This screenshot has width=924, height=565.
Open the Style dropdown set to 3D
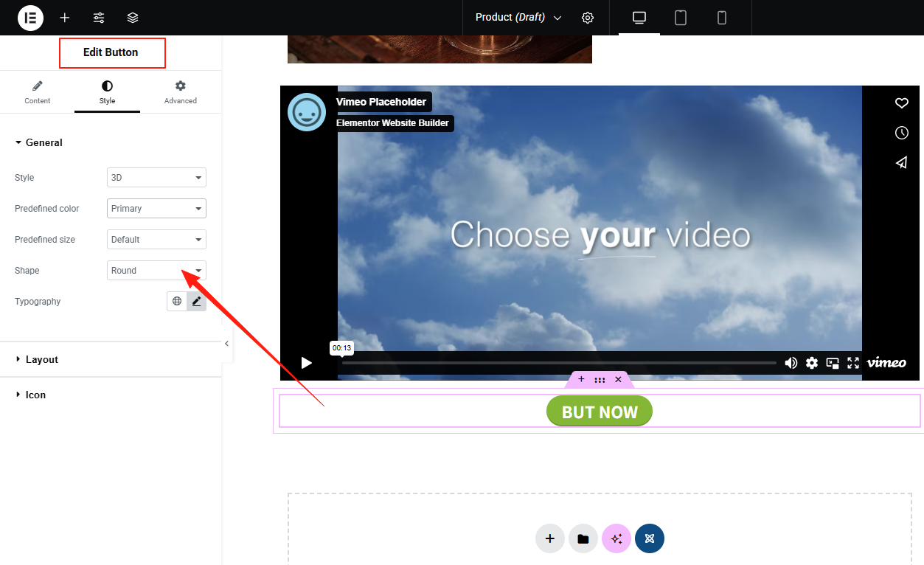pos(156,178)
